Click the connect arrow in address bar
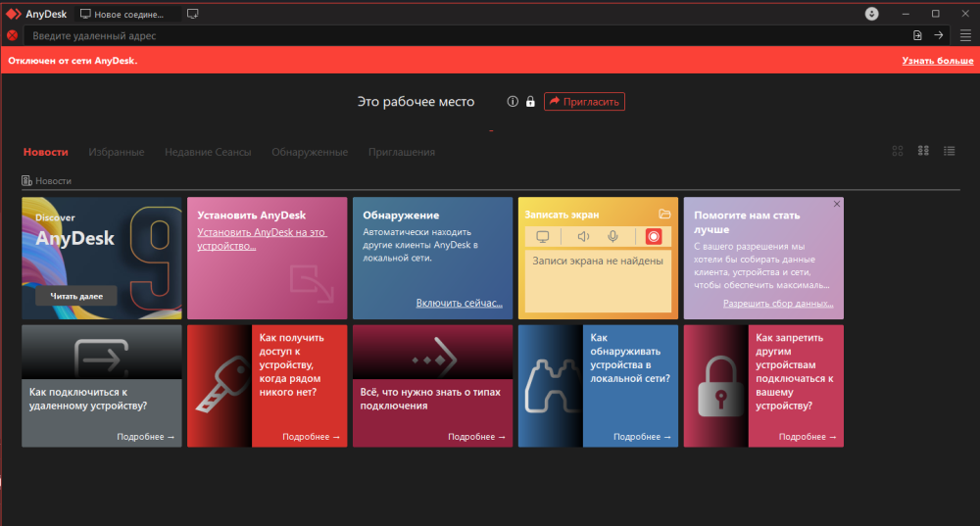The height and width of the screenshot is (526, 980). coord(938,35)
